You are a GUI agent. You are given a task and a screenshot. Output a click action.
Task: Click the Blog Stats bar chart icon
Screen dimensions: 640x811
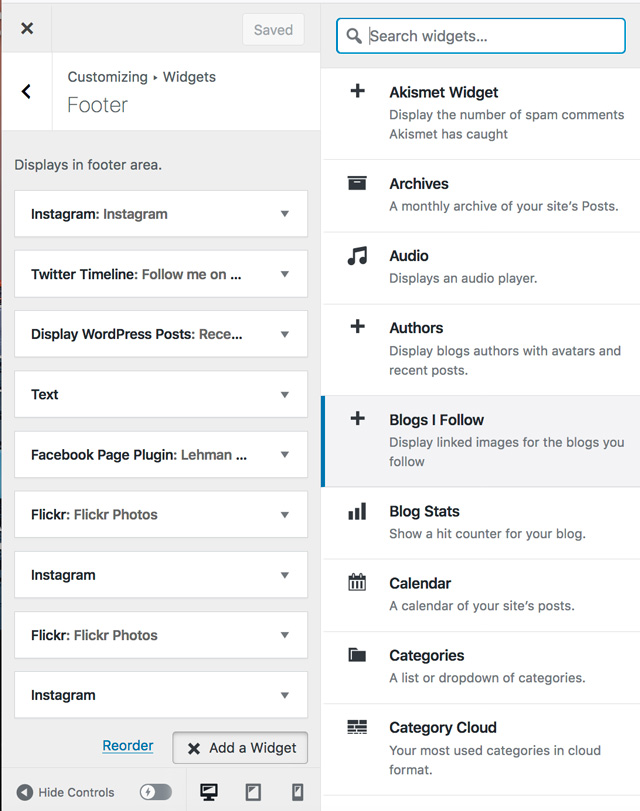pos(357,511)
